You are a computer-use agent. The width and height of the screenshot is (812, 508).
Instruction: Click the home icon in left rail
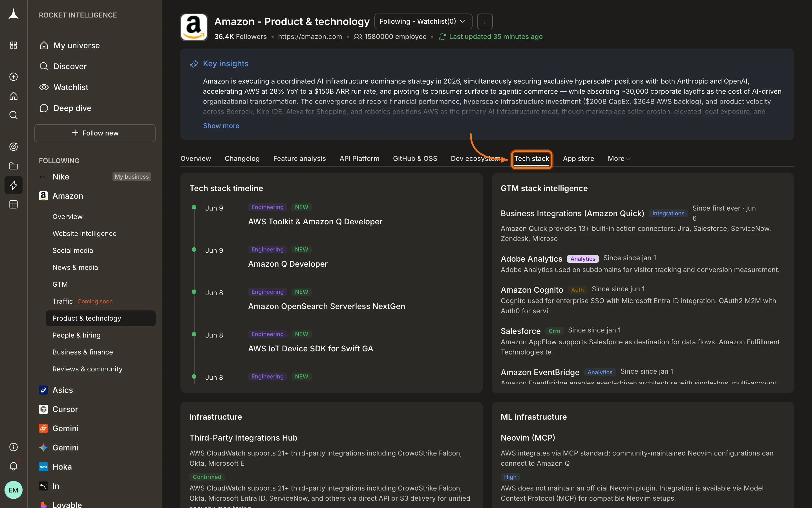coord(14,96)
